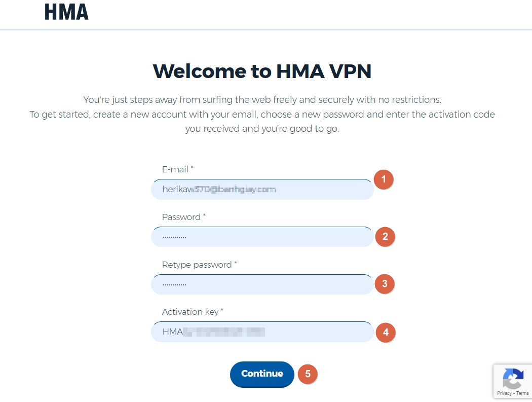Open the reCAPTCHA Terms link
This screenshot has width=532, height=402.
(x=522, y=393)
